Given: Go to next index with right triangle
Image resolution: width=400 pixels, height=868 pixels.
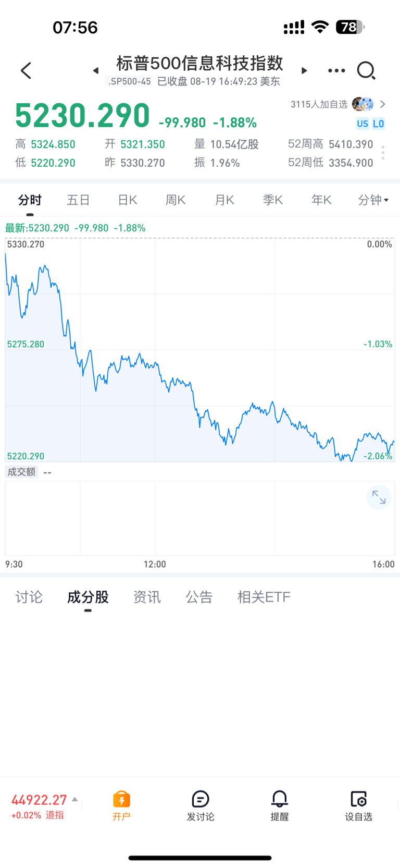Looking at the screenshot, I should [304, 70].
